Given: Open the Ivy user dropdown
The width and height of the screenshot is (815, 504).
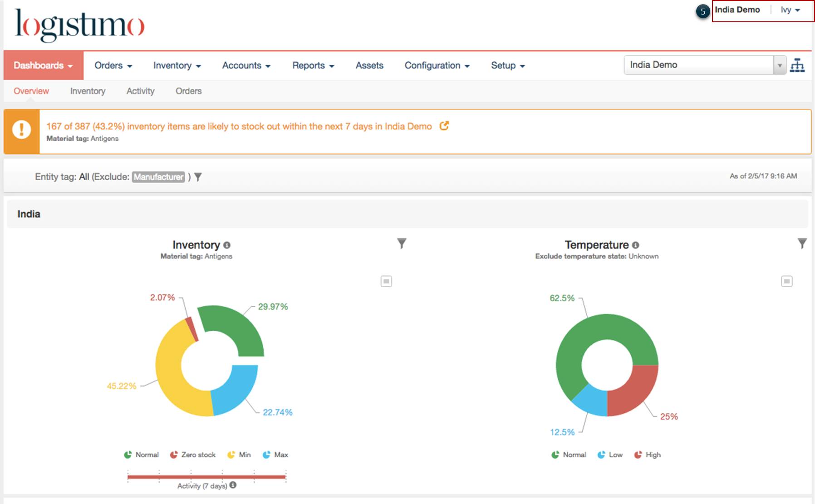Looking at the screenshot, I should tap(790, 10).
